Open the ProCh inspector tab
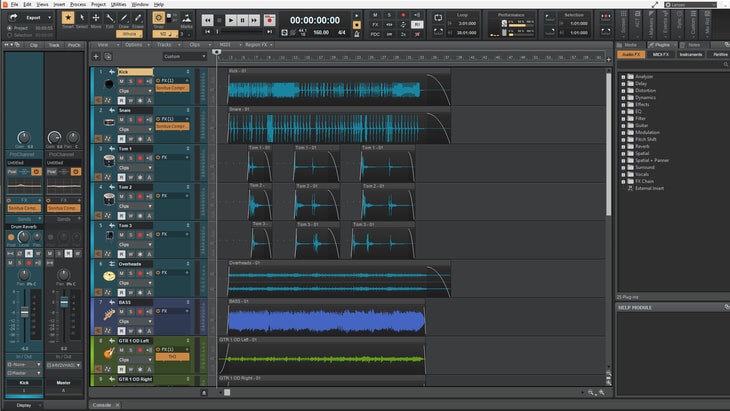The width and height of the screenshot is (730, 411). [74, 45]
